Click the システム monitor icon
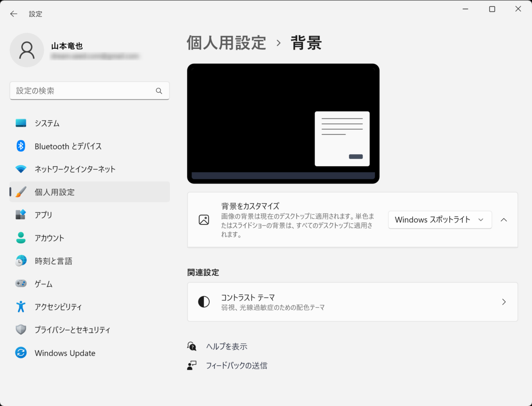Image resolution: width=532 pixels, height=406 pixels. (x=21, y=123)
